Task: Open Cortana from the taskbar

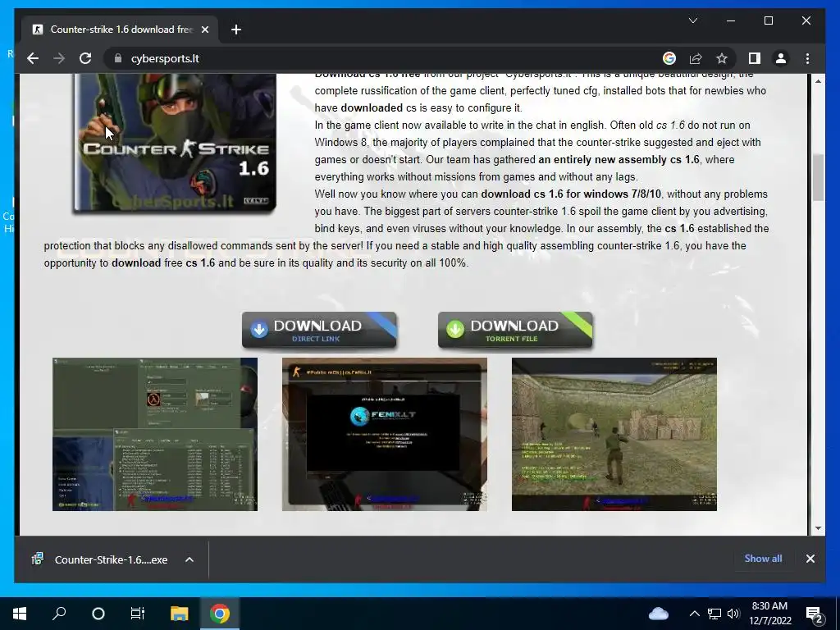Action: tap(98, 614)
